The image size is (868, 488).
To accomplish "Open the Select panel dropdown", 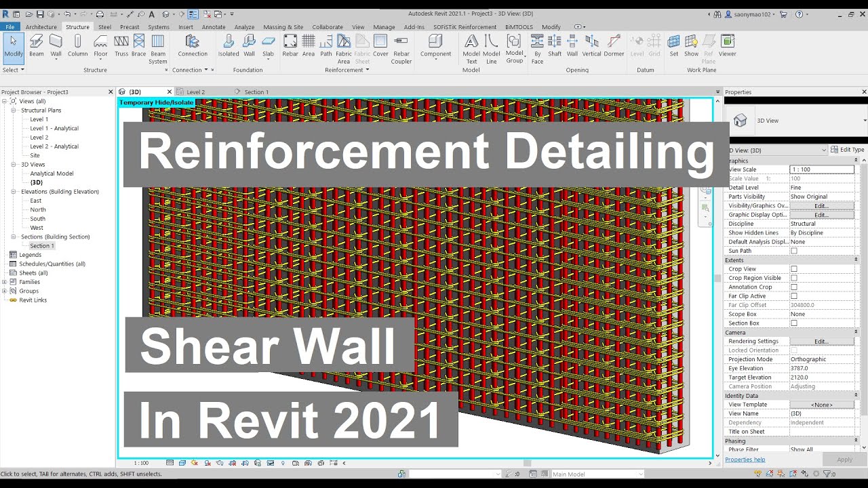I will click(x=14, y=70).
